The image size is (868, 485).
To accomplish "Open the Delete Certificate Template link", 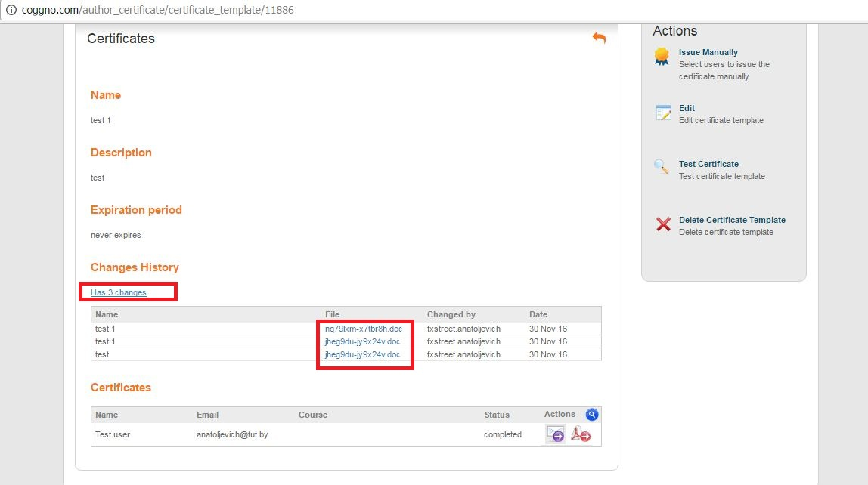I will pyautogui.click(x=732, y=220).
